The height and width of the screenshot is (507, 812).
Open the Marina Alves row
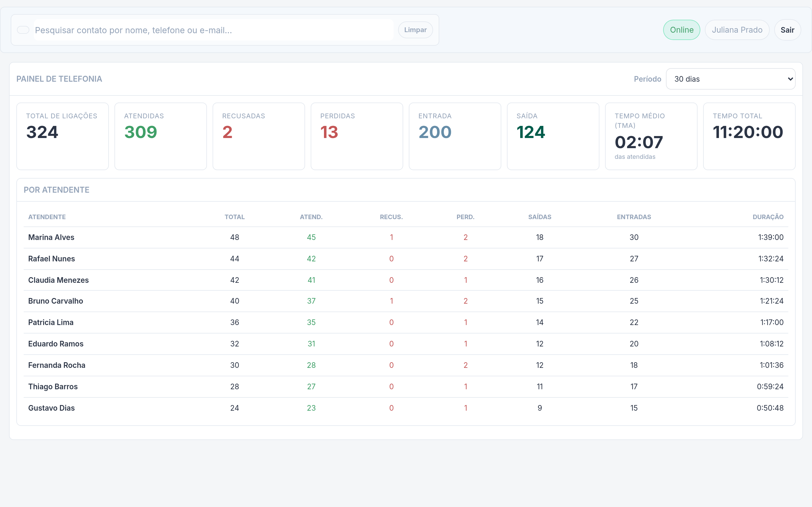(406, 237)
